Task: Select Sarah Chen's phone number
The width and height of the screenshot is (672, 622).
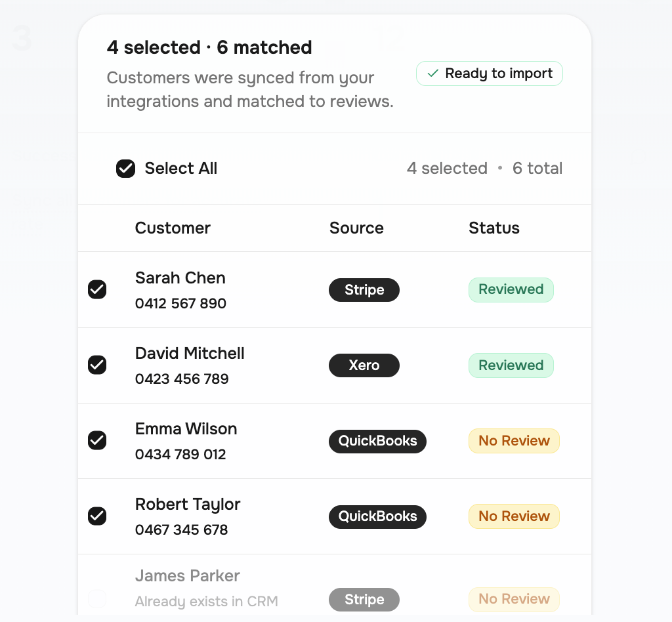Action: point(180,303)
